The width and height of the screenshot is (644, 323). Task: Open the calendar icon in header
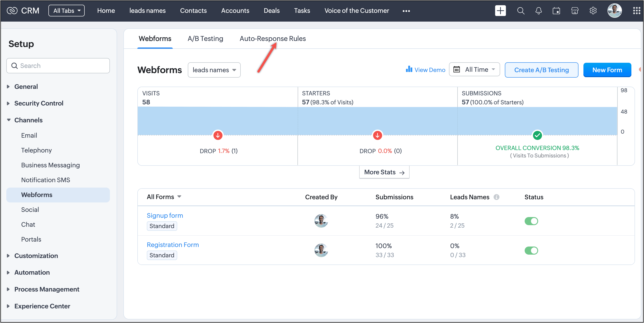pos(556,11)
